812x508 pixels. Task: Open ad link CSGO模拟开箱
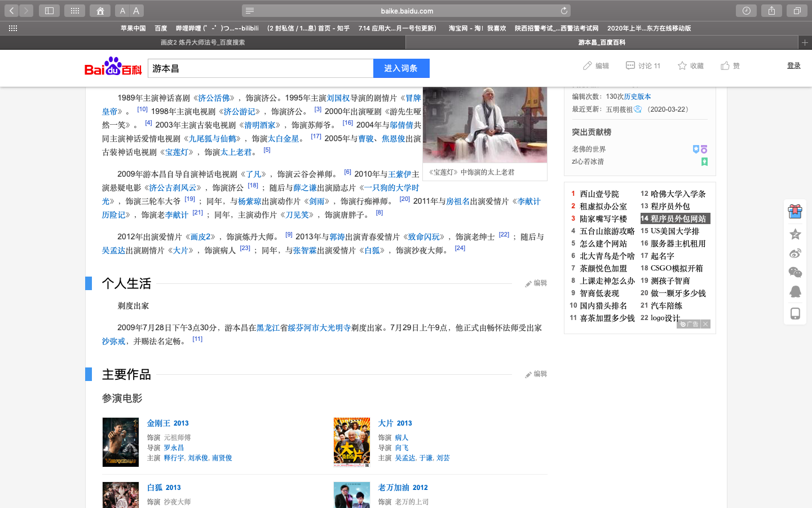click(x=677, y=269)
